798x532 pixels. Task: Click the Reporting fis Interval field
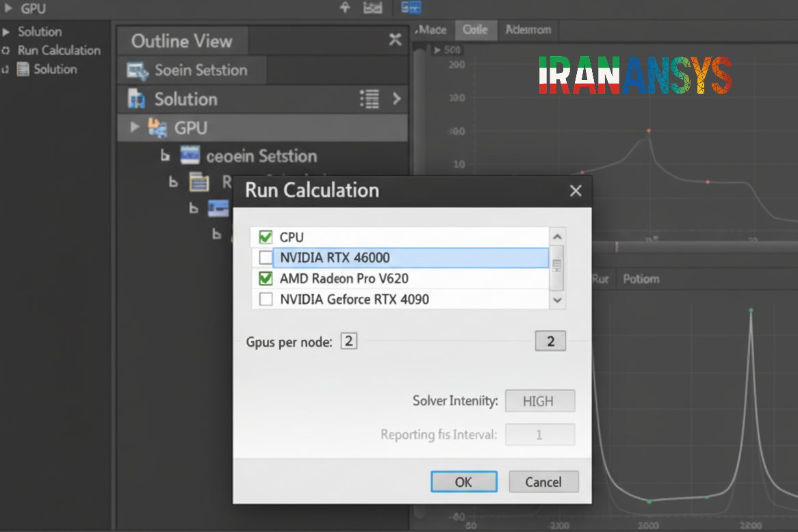coord(540,435)
